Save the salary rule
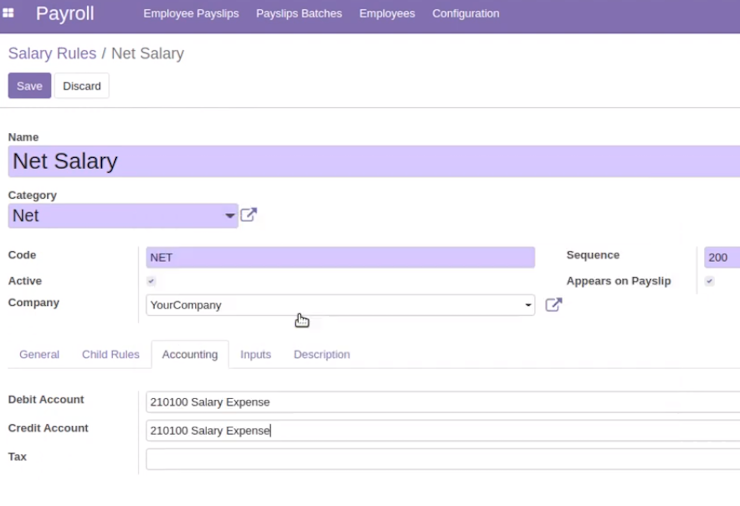 coord(29,86)
